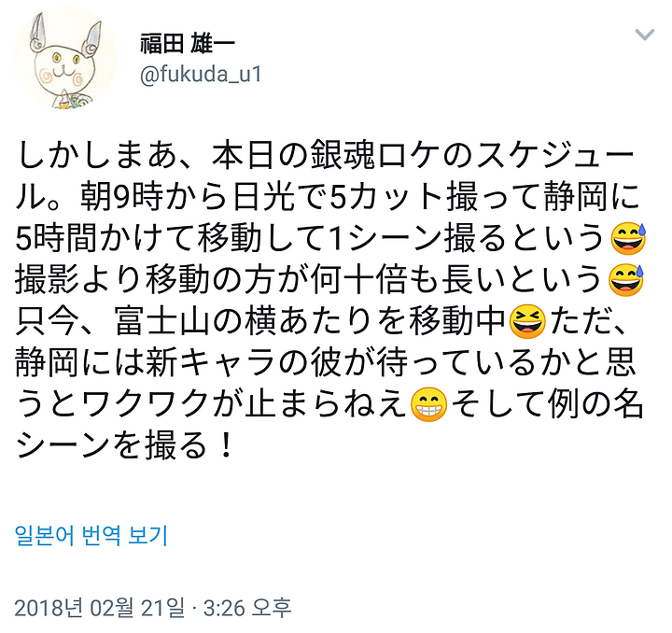Click the final line シーンを撮る！

point(125,446)
